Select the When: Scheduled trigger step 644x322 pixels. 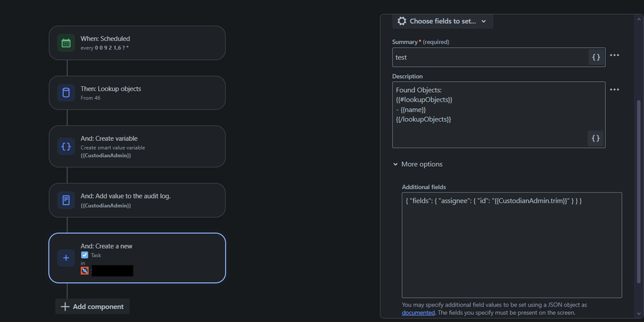click(x=137, y=43)
